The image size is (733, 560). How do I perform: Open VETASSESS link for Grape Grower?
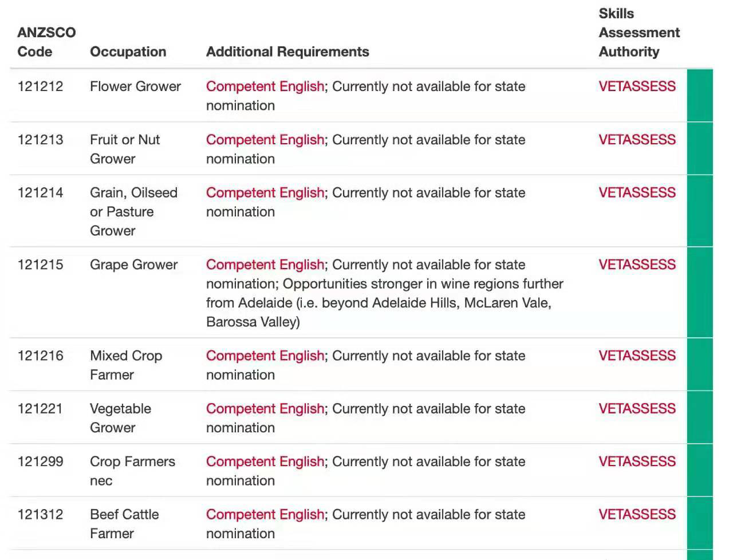(637, 265)
